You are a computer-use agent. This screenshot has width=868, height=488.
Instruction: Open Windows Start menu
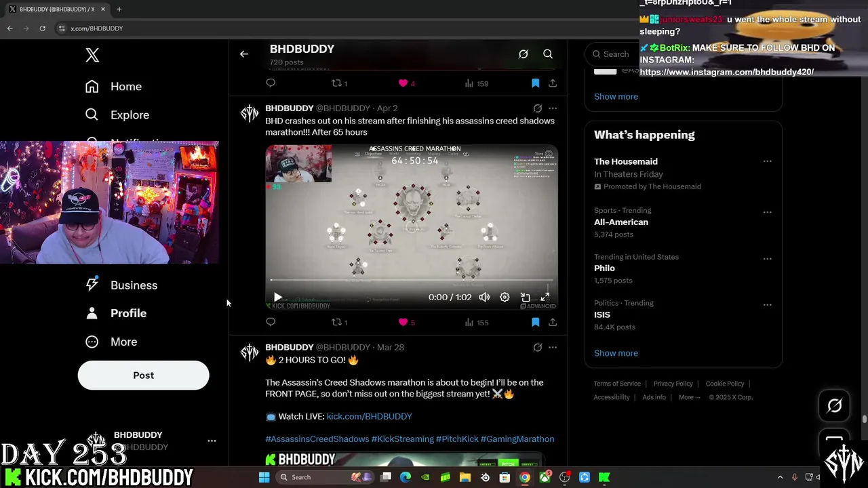(264, 477)
